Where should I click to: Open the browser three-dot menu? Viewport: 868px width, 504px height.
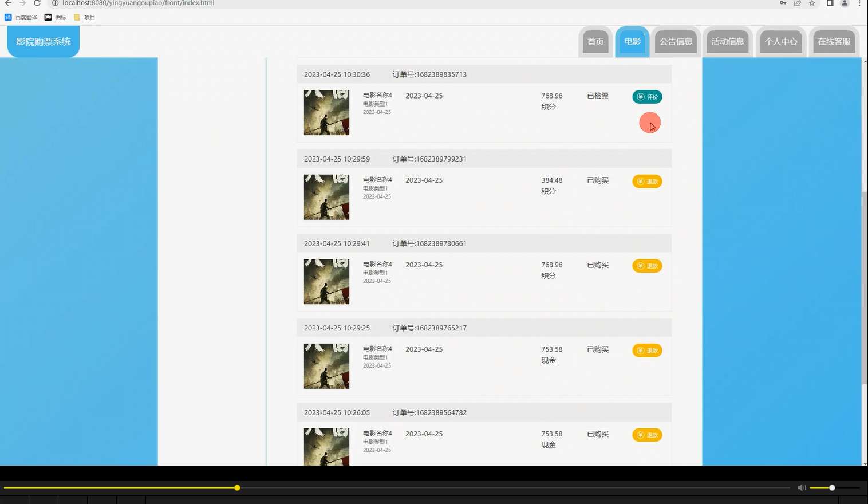(859, 3)
